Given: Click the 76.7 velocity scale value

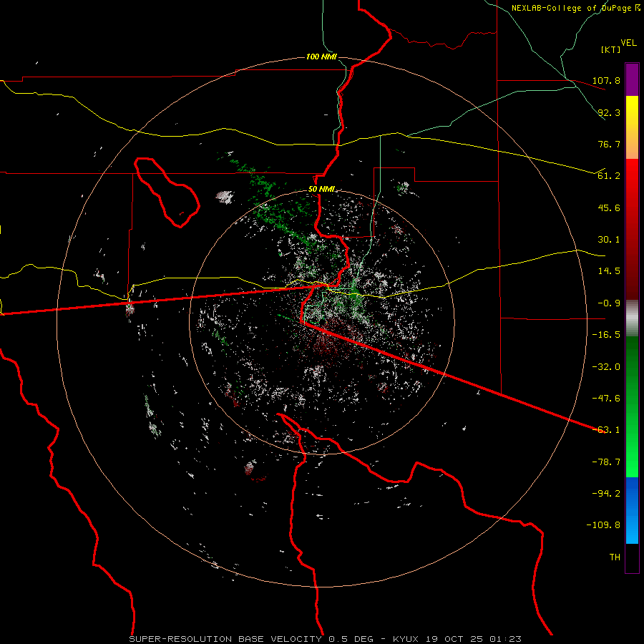Looking at the screenshot, I should 609,144.
